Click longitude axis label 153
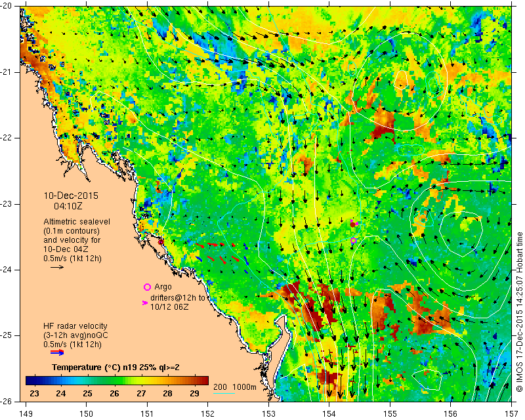Screen dimensions: 525x420 click(268, 414)
